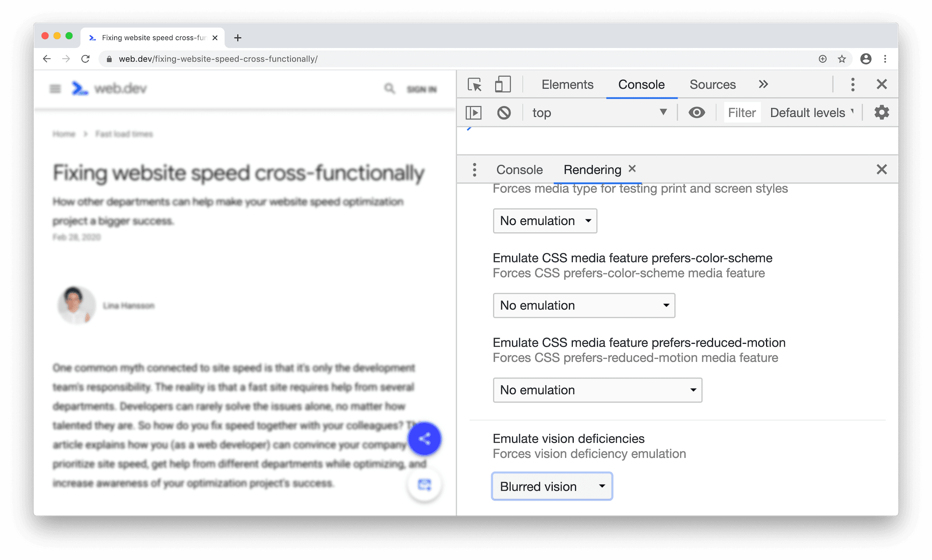
Task: Click the no-entry/clear console icon
Action: [503, 112]
